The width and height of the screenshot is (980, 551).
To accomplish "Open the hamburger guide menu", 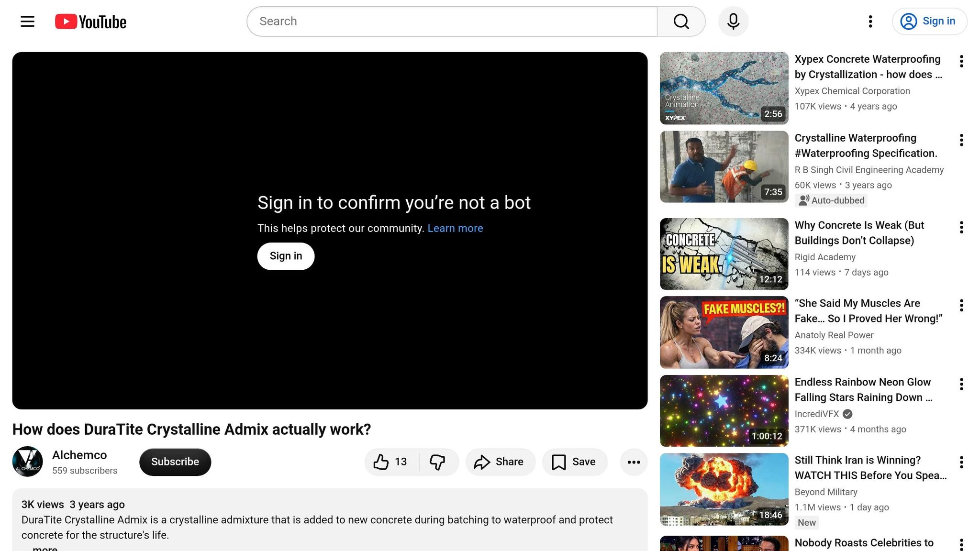I will pos(27,22).
